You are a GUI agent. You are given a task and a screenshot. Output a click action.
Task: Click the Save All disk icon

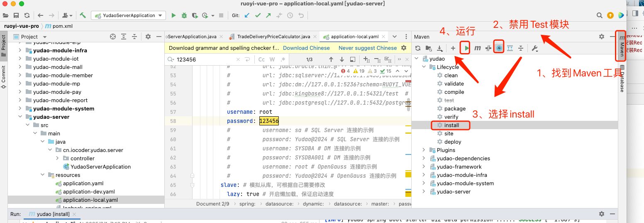16,15
